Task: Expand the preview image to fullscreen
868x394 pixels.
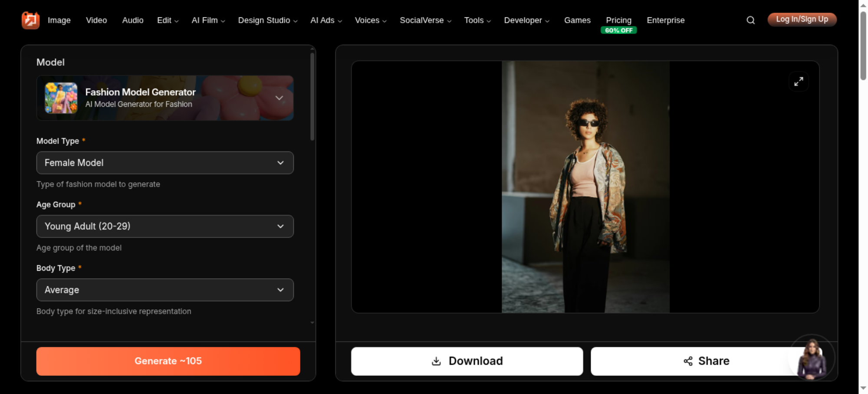Action: click(799, 82)
